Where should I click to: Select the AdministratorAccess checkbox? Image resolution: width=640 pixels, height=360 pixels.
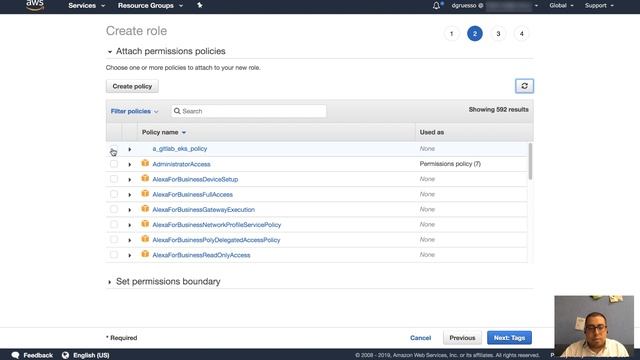pos(114,164)
